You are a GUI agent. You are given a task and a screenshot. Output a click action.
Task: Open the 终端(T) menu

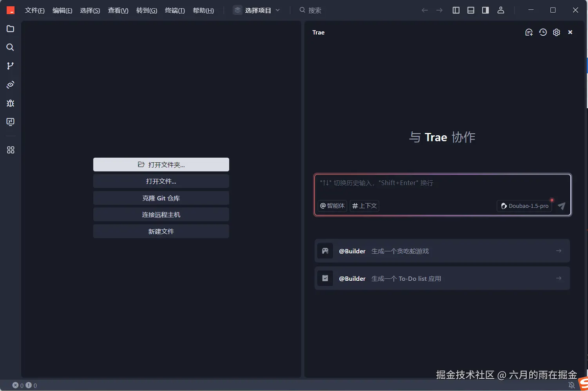175,10
